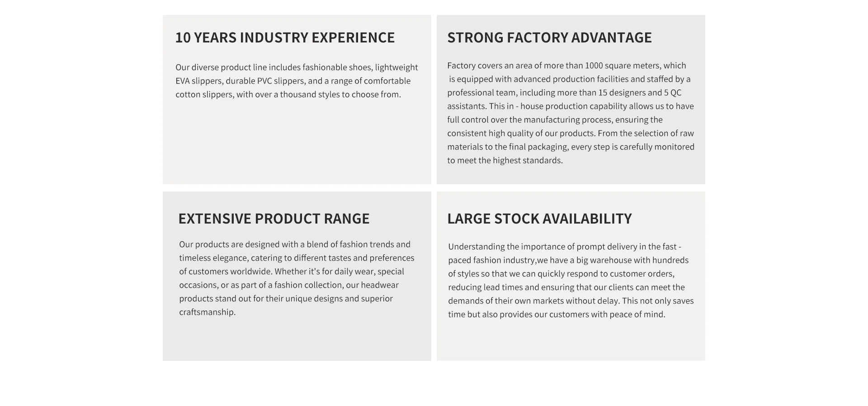868x406 pixels.
Task: Click the line 'timeless elegance, catering to different tastes'
Action: click(x=297, y=258)
